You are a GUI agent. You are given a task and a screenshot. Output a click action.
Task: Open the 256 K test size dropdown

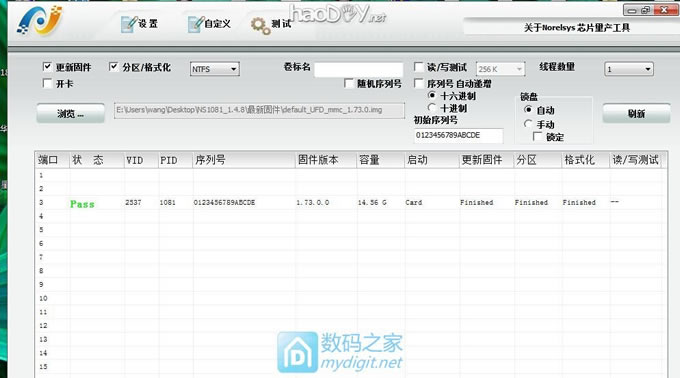point(500,69)
